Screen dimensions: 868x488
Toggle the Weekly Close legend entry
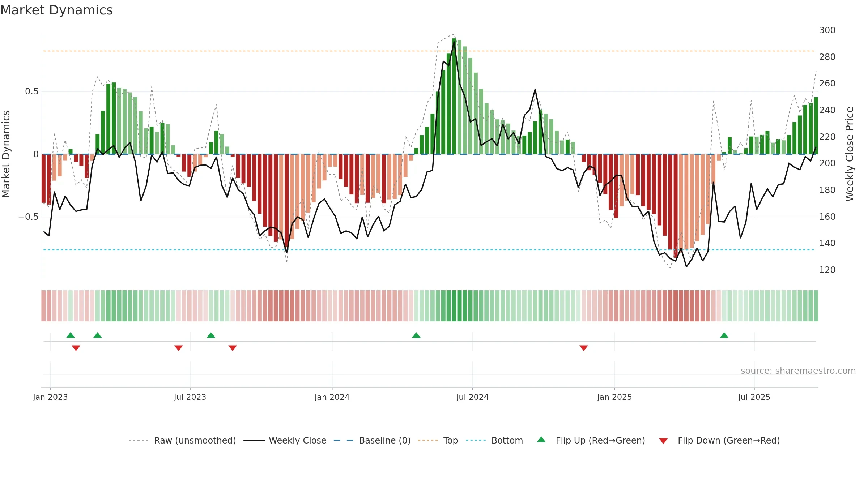tap(285, 440)
